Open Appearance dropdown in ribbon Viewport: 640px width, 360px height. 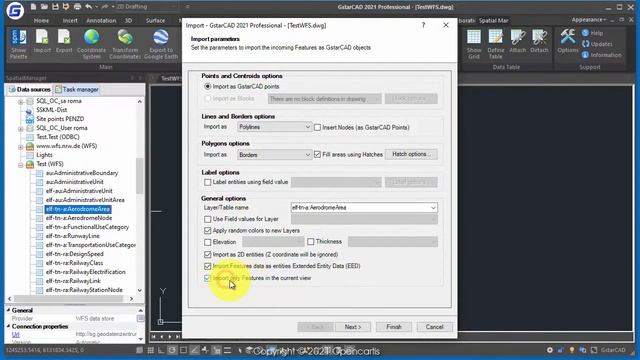(x=589, y=20)
